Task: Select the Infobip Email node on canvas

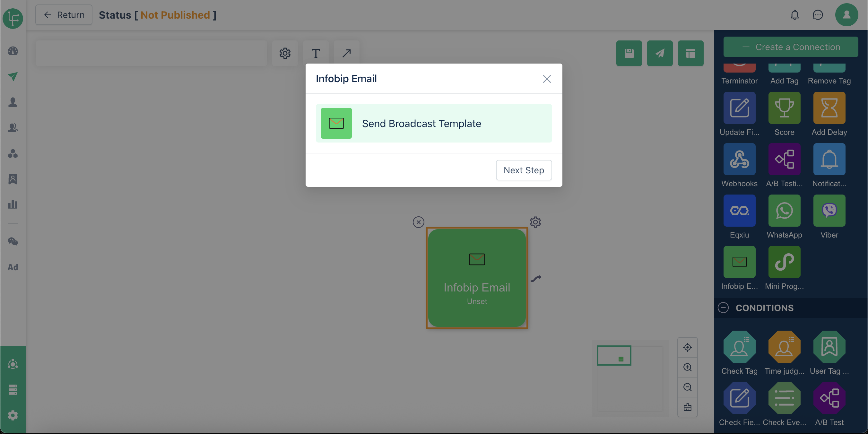Action: point(477,278)
